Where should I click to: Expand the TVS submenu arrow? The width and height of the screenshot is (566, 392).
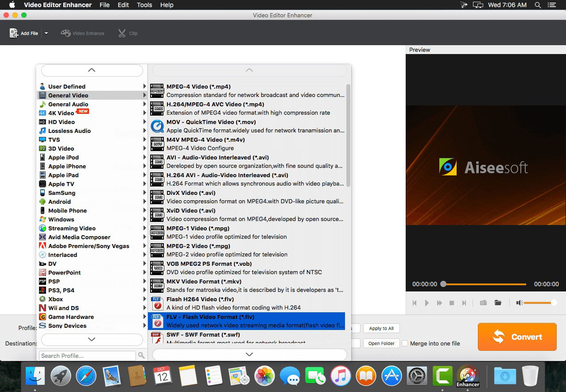144,140
